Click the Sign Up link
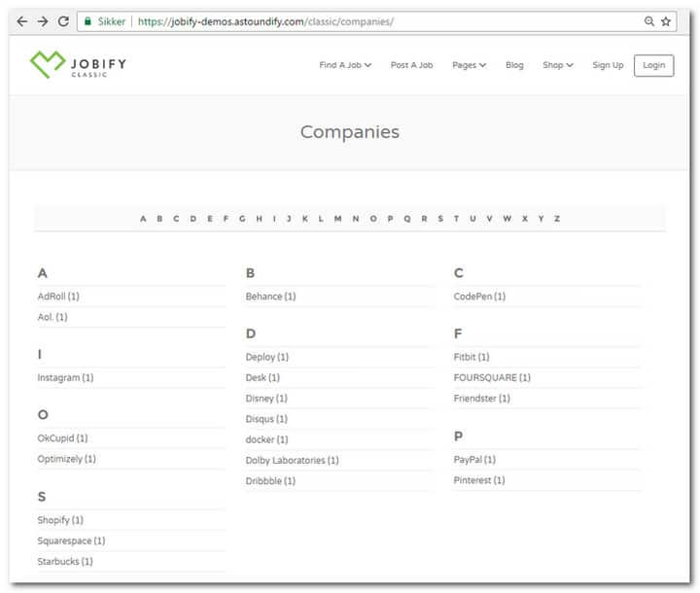700x593 pixels. (608, 65)
